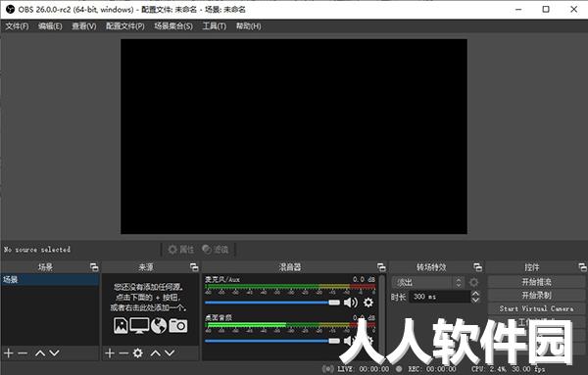Open 滤镜 filters in the source toolbar

point(216,250)
